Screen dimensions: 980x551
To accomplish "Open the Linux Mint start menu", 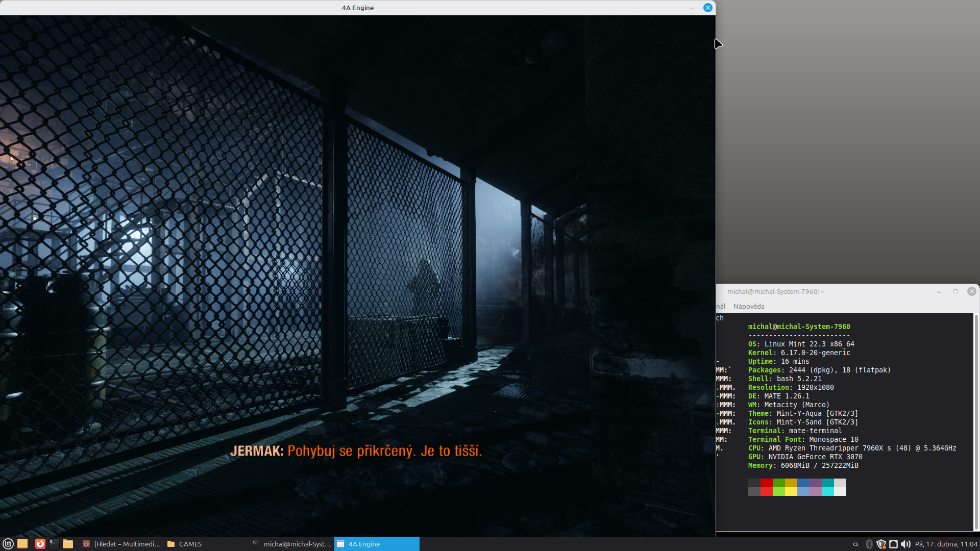I will click(x=8, y=544).
